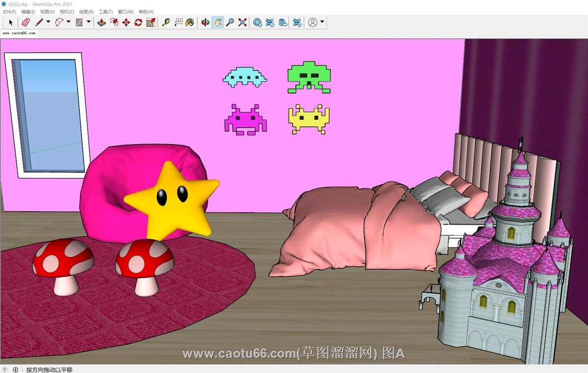Expand the Shape tool dropdown arrow
Viewport: 588px width, 373px height.
[88, 22]
